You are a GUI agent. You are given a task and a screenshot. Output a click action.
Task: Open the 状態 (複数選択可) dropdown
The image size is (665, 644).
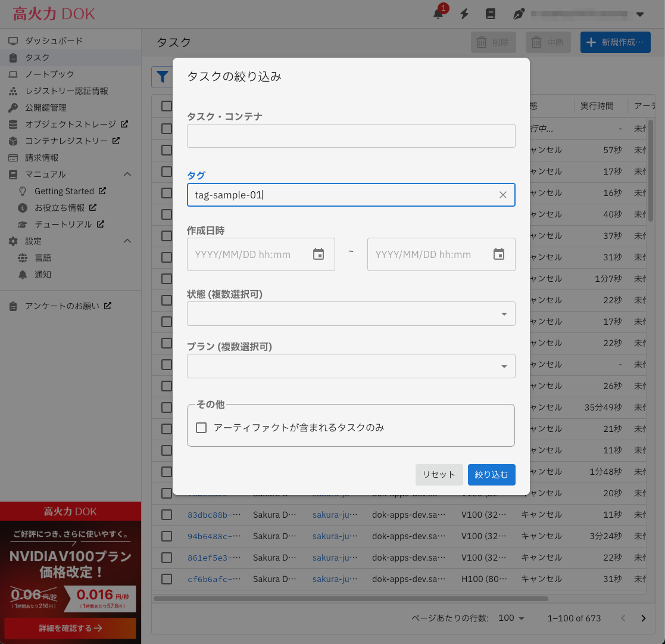[x=351, y=314]
